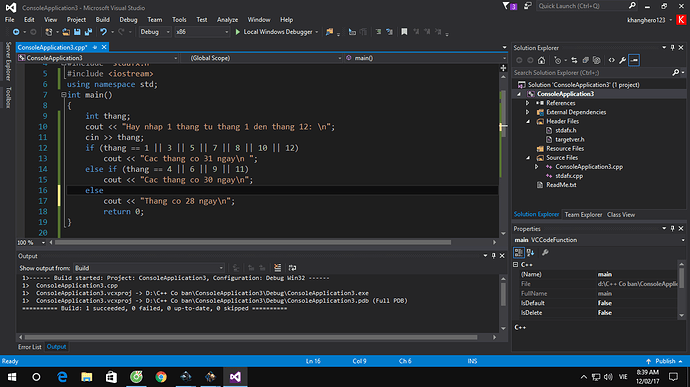Comment out the selected lines icon

(378, 32)
